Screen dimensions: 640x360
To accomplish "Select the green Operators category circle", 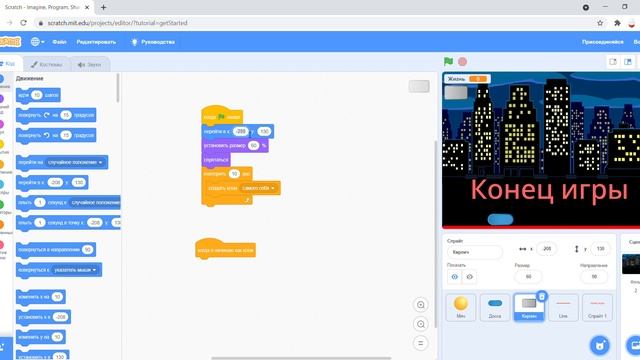I will [x=2, y=204].
